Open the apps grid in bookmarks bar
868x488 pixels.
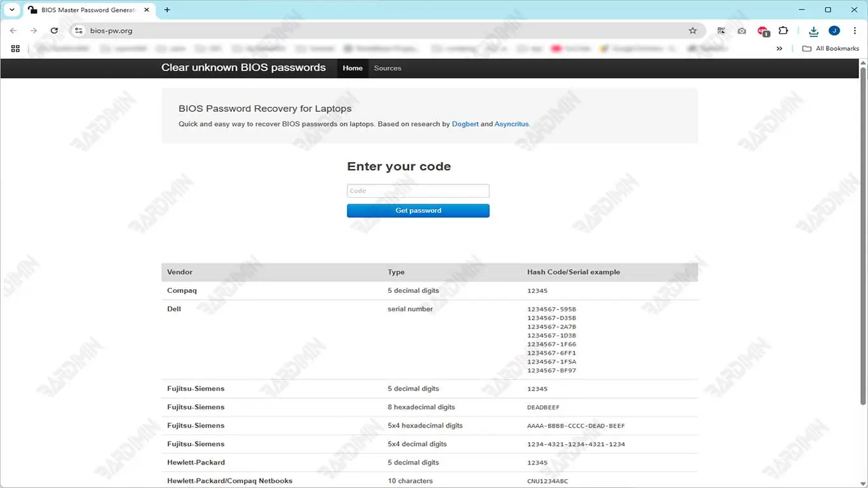[x=15, y=48]
